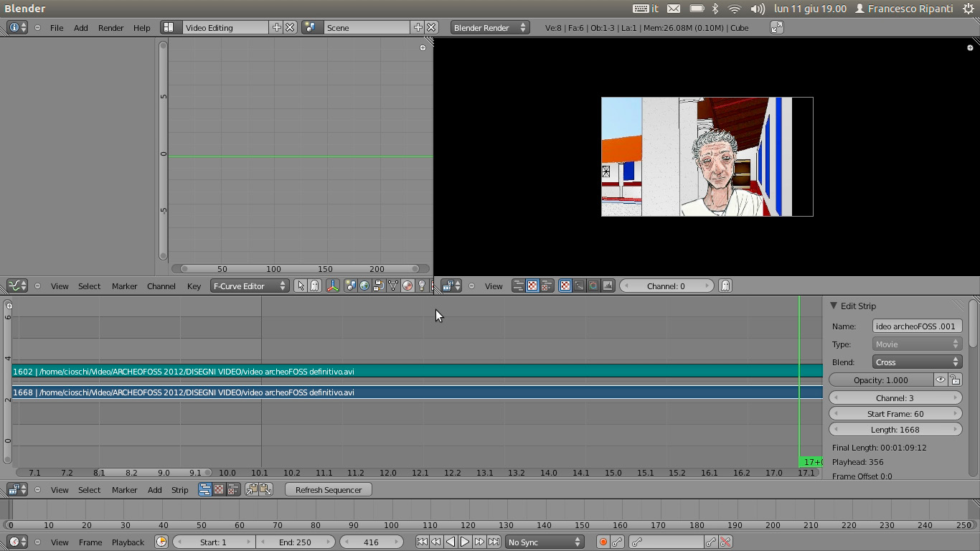Open the Blend mode Cross dropdown
This screenshot has height=551, width=980.
point(917,362)
